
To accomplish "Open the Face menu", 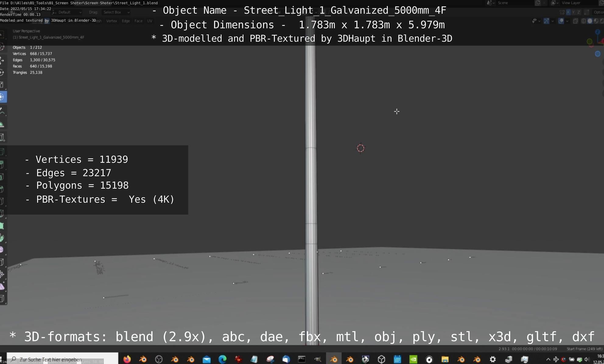I will tap(138, 21).
